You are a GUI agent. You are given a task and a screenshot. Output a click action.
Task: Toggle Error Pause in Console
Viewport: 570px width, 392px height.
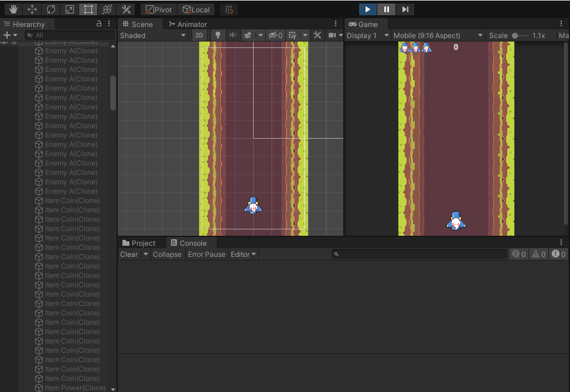coord(206,255)
